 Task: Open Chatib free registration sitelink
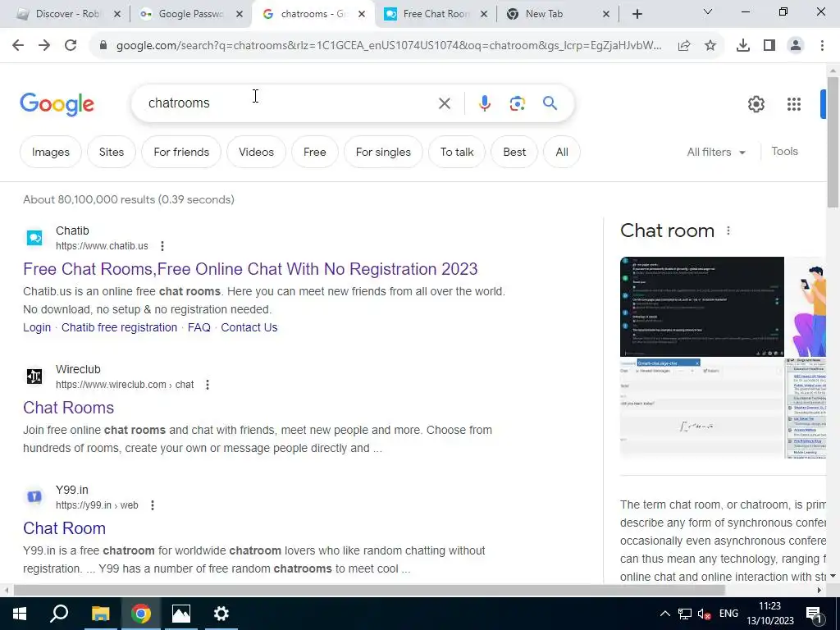point(119,327)
